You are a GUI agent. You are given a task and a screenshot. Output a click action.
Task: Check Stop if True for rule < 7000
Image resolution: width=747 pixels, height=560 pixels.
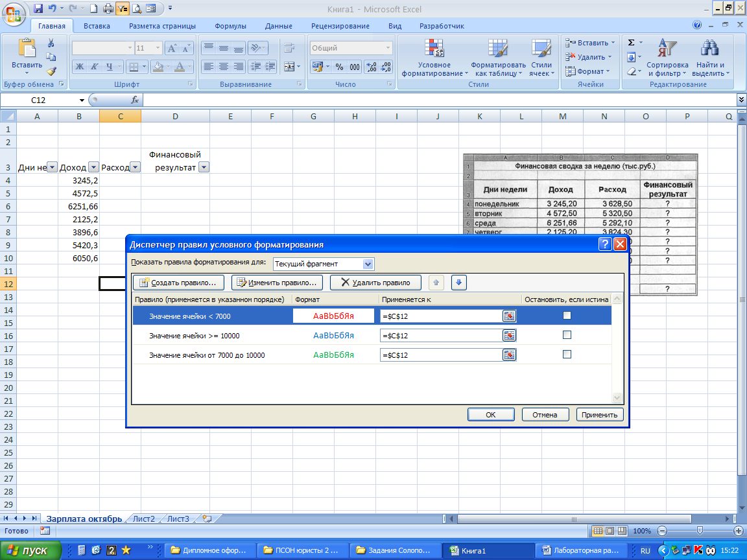pos(567,315)
